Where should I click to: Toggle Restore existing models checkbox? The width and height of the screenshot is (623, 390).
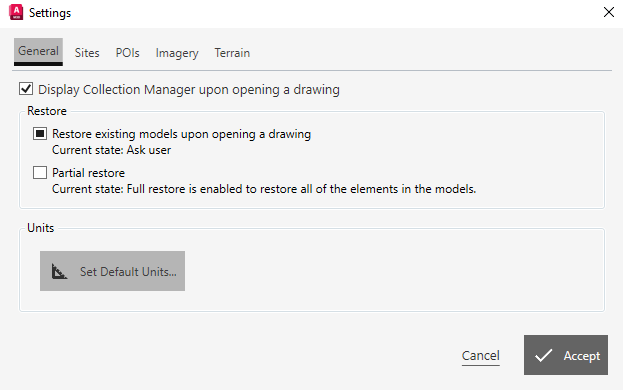pyautogui.click(x=40, y=133)
